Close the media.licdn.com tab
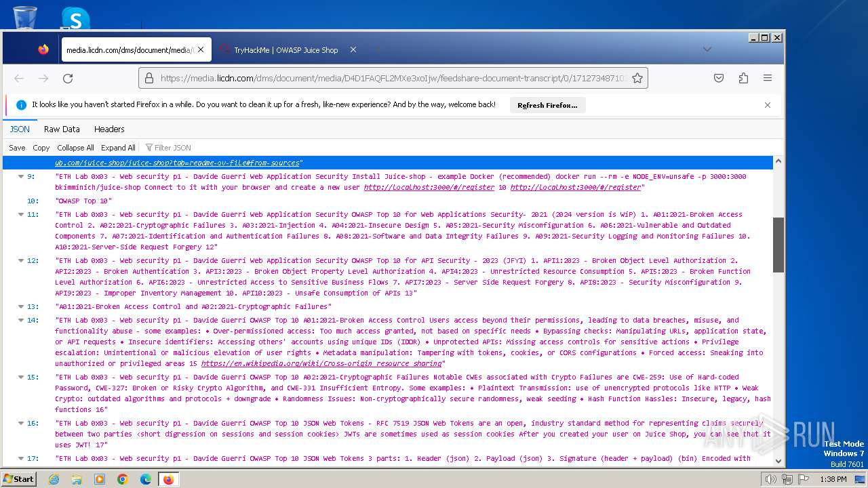The image size is (868, 488). click(x=201, y=49)
